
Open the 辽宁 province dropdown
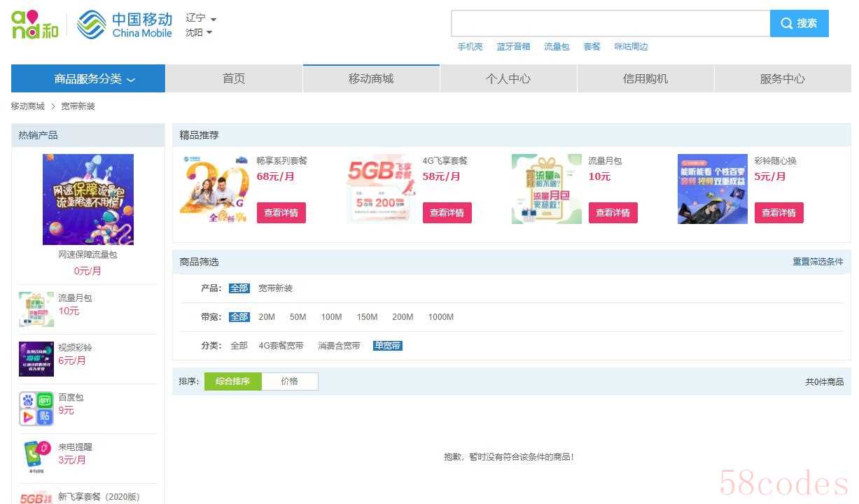click(201, 18)
